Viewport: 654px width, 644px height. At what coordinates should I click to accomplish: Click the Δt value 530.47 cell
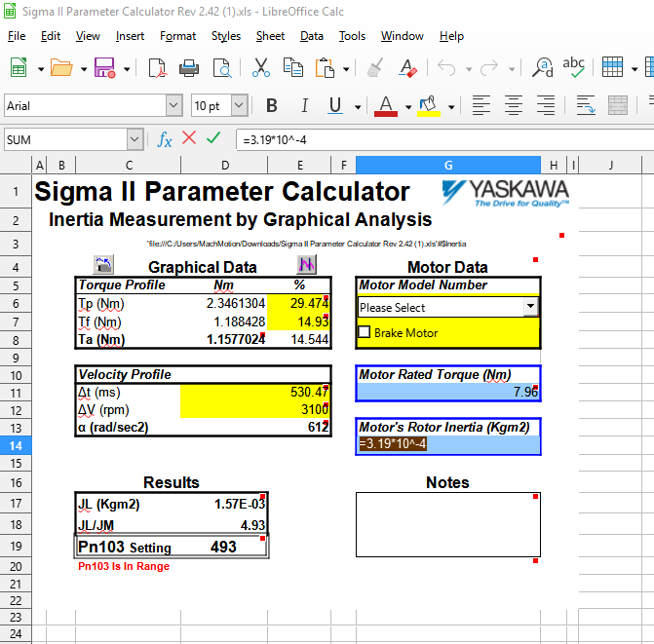pyautogui.click(x=255, y=392)
